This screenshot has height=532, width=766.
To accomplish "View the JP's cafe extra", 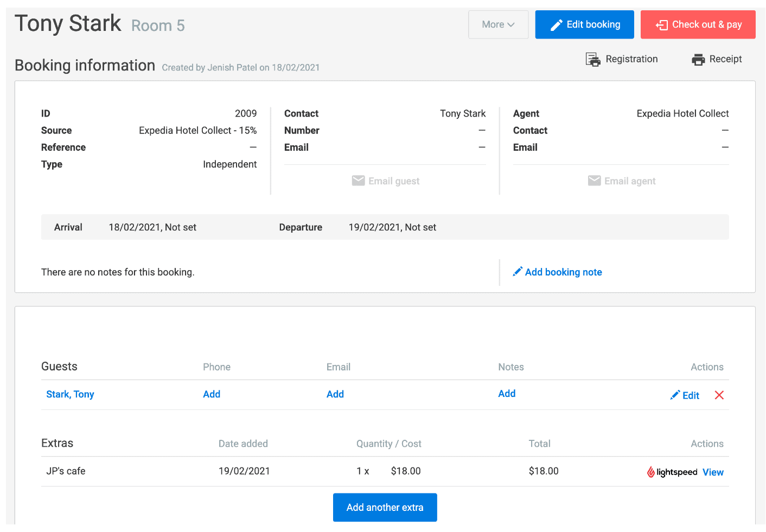I will (x=713, y=472).
